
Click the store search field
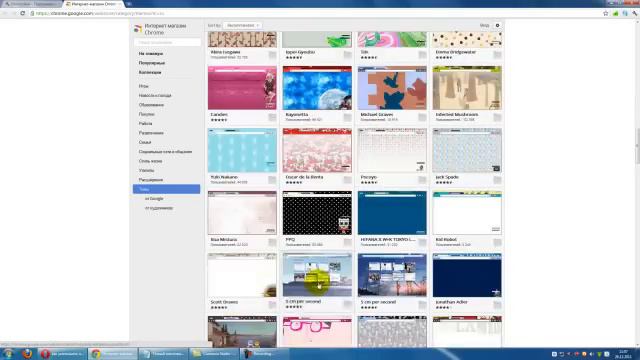[167, 42]
